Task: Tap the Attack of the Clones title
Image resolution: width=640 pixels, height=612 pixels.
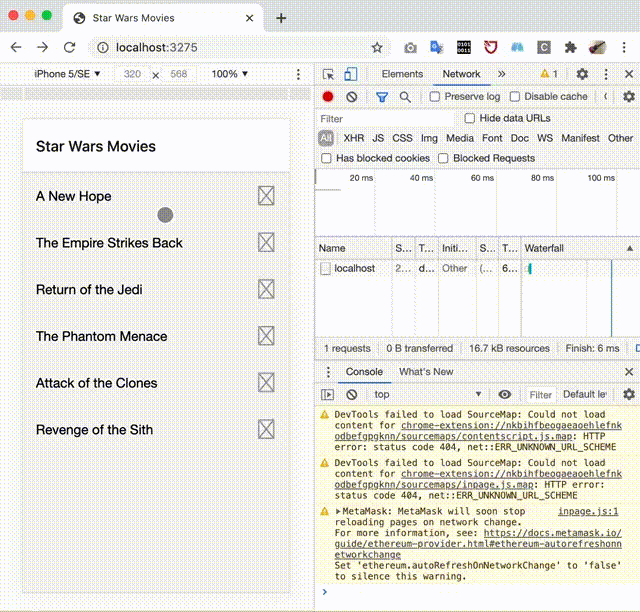Action: point(96,383)
